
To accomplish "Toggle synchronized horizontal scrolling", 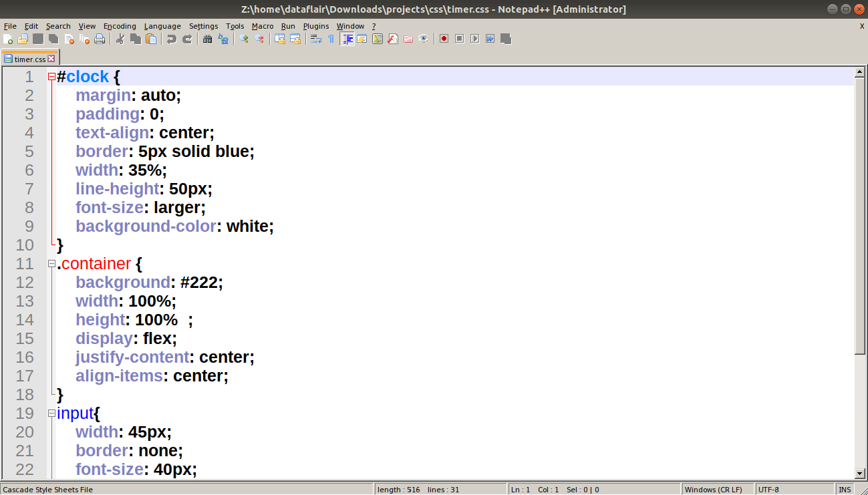I will [x=295, y=39].
